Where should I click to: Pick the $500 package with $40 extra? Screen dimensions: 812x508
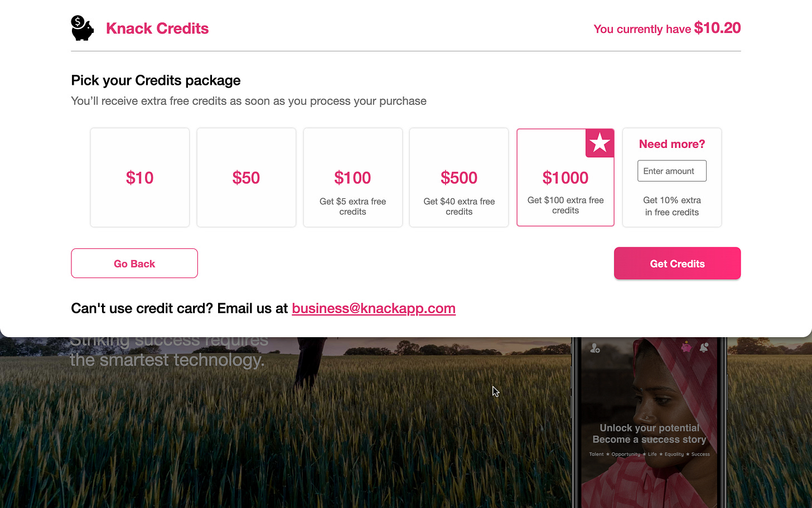[x=459, y=178]
